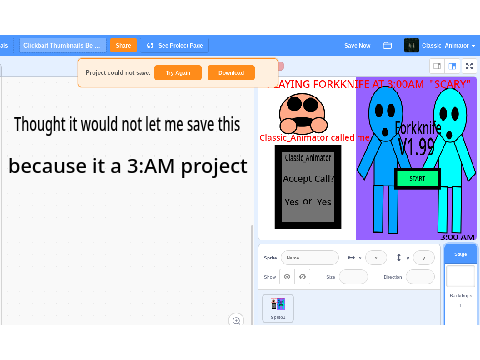Screen dimensions: 480x360
Task: Click the sprite Size field
Action: pyautogui.click(x=353, y=277)
